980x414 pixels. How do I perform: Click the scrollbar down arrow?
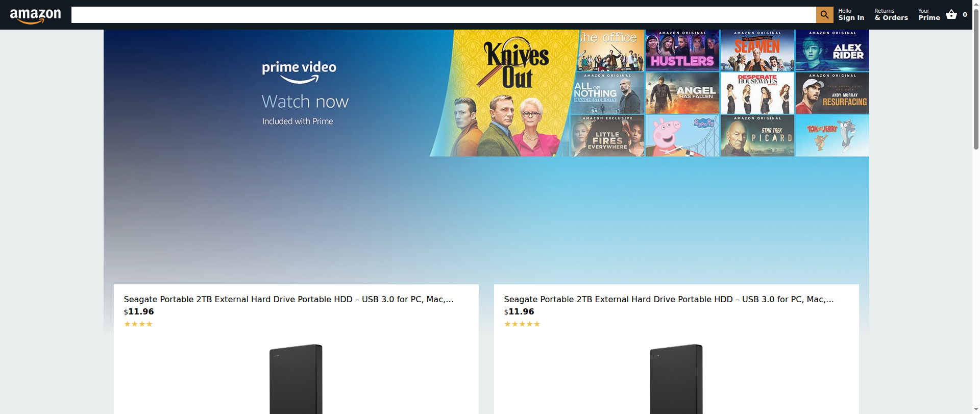976,409
